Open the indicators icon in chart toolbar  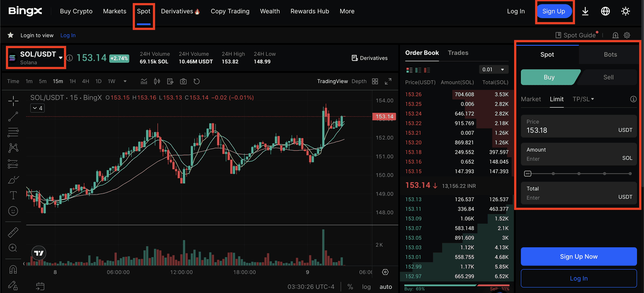coord(144,81)
